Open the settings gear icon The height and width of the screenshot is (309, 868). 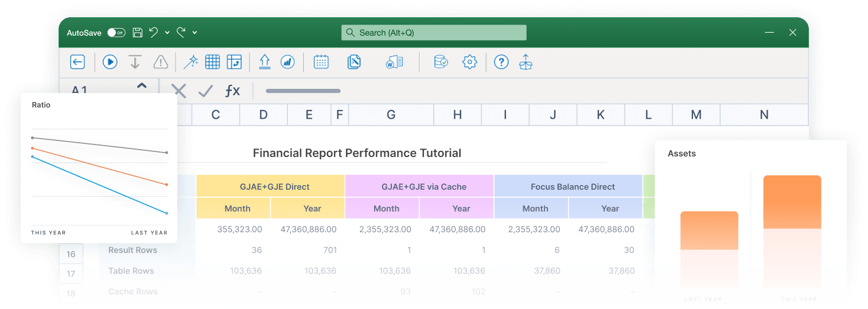click(x=470, y=62)
